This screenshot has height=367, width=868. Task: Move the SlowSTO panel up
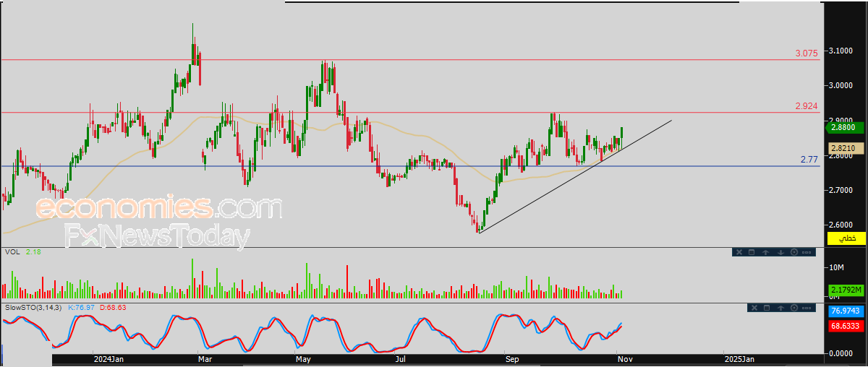click(780, 308)
